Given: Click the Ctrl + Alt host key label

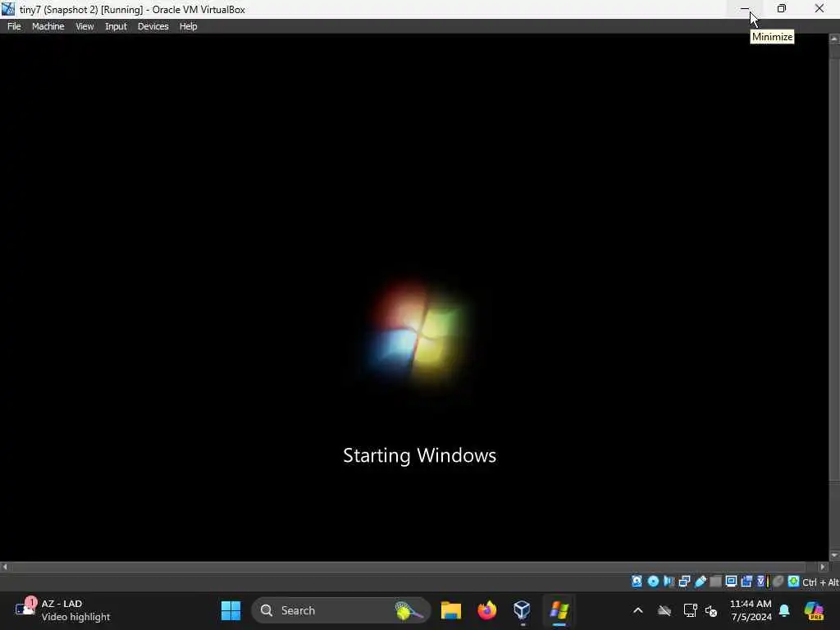Looking at the screenshot, I should click(x=820, y=582).
